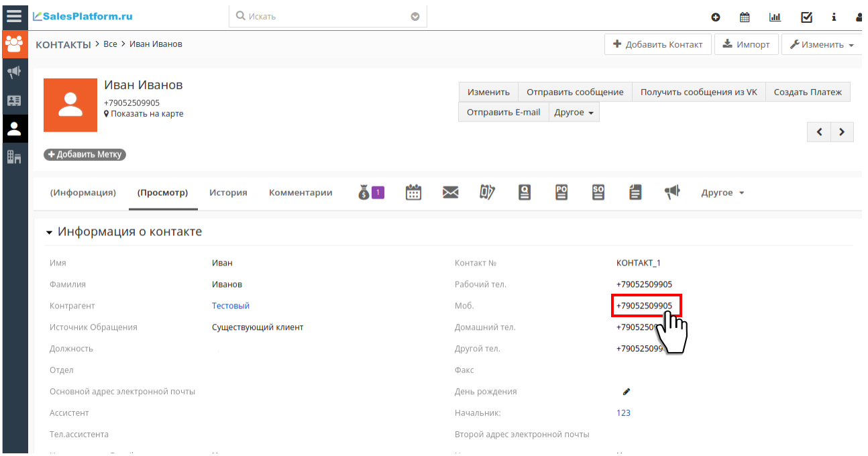This screenshot has width=868, height=456.
Task: Click the calendar icon in top bar
Action: coord(745,17)
